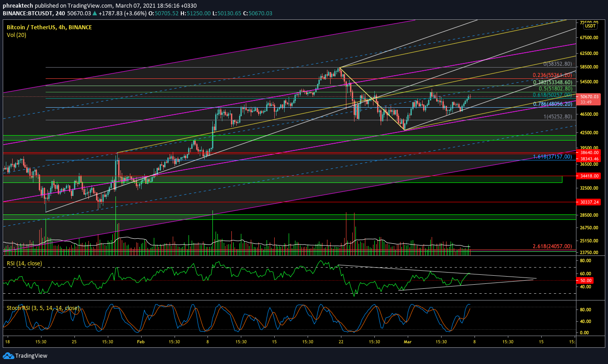This screenshot has height=364, width=608.
Task: Select the Mar date on time axis
Action: point(408,341)
